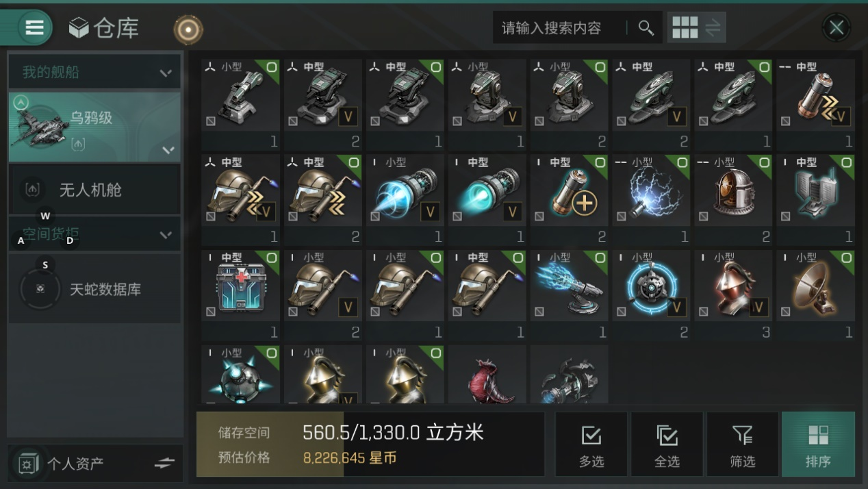Image resolution: width=868 pixels, height=489 pixels.
Task: Click the round golden target icon
Action: (188, 29)
